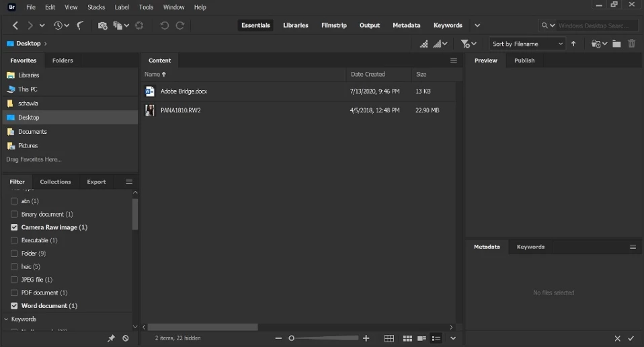This screenshot has width=644, height=347.
Task: Delete item with trash icon
Action: click(632, 44)
